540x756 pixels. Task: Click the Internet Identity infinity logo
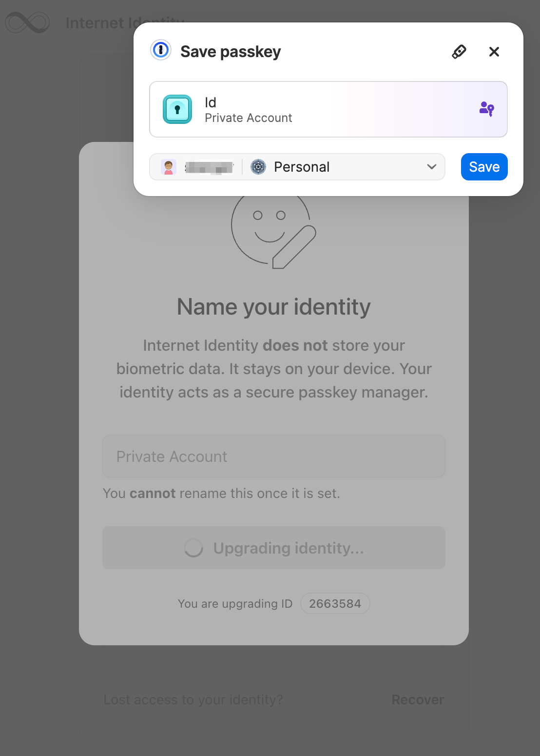coord(27,22)
